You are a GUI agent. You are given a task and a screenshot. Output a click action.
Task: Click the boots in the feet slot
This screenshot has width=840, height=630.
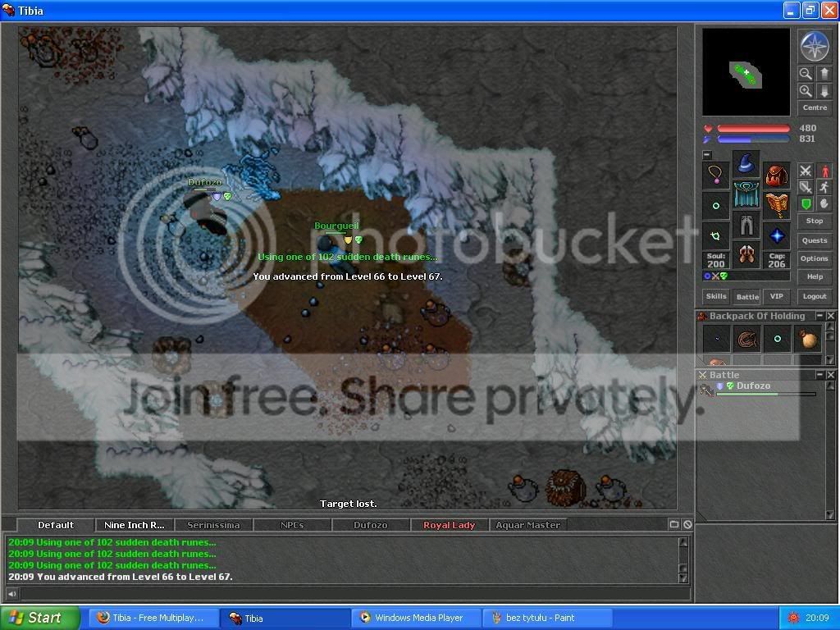(746, 254)
